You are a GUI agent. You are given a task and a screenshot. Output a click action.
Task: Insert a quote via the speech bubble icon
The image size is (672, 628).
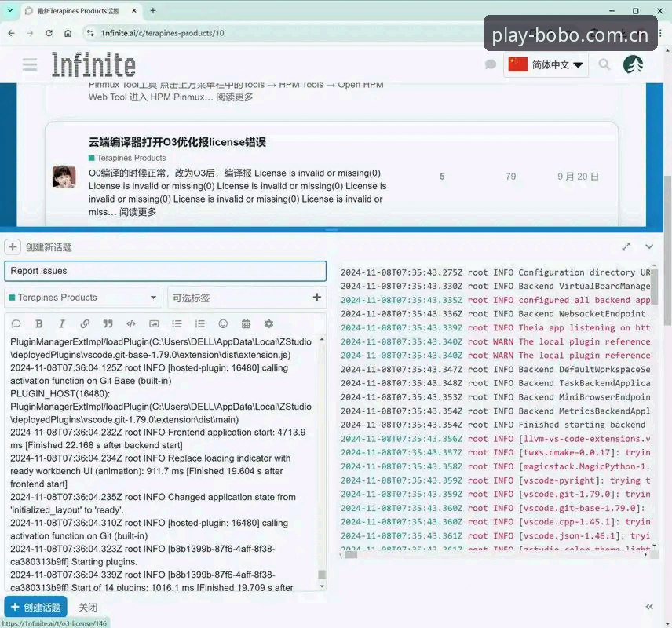point(16,324)
